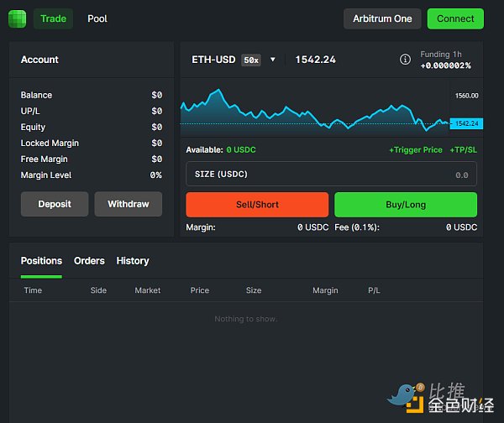
Task: Expand the ETH-USD market dropdown arrow
Action: 273,60
